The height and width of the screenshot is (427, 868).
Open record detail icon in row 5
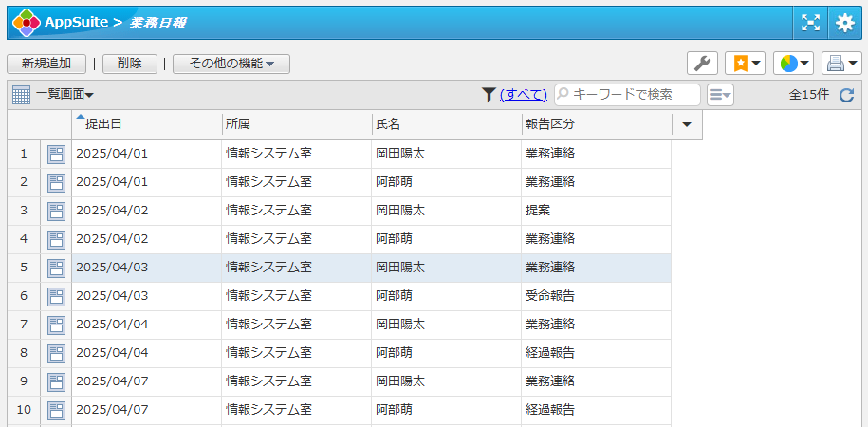point(56,269)
